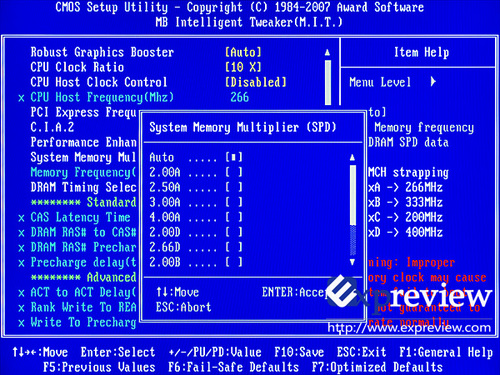This screenshot has width=500, height=375.
Task: Click the Menu Level arrow icon
Action: click(x=433, y=82)
